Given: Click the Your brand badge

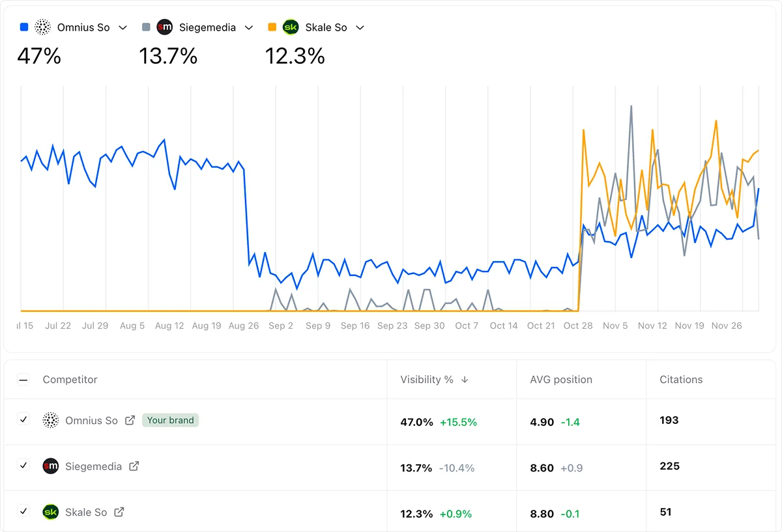Looking at the screenshot, I should point(170,421).
